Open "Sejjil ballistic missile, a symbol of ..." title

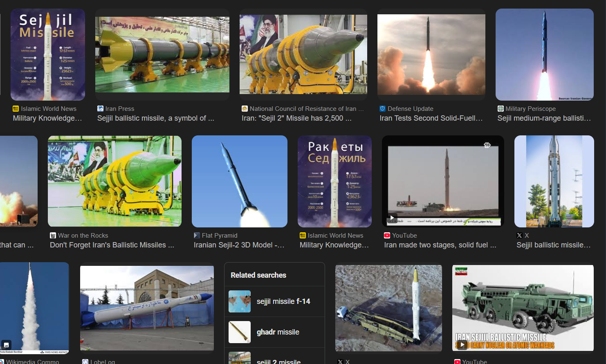point(156,118)
